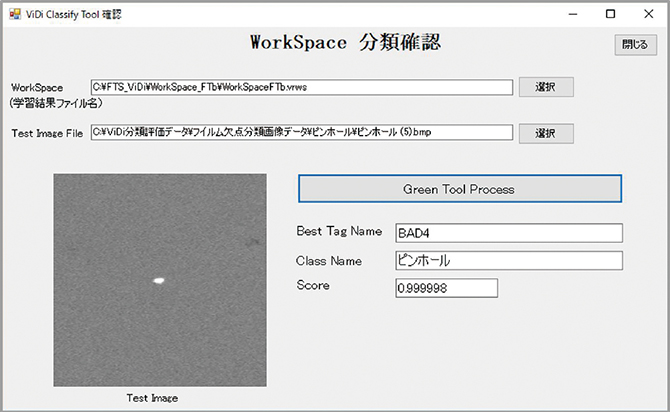Run the Green Tool Process button

pyautogui.click(x=460, y=188)
